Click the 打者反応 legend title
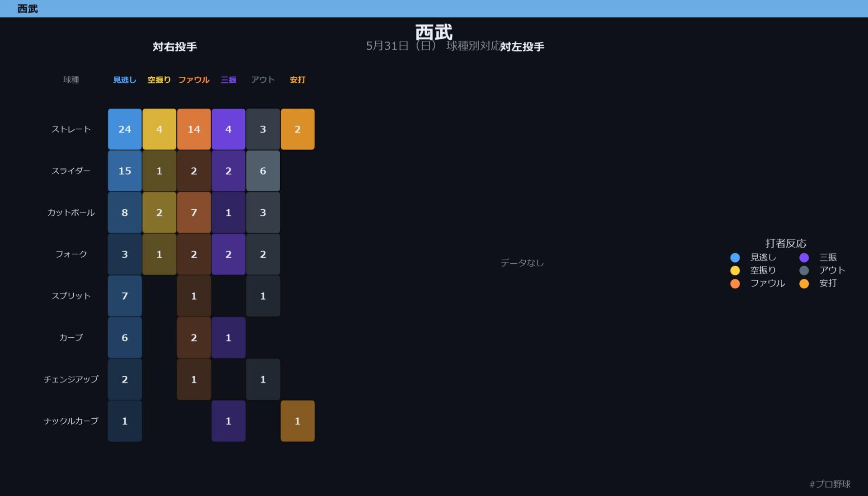The width and height of the screenshot is (868, 496). pyautogui.click(x=786, y=243)
